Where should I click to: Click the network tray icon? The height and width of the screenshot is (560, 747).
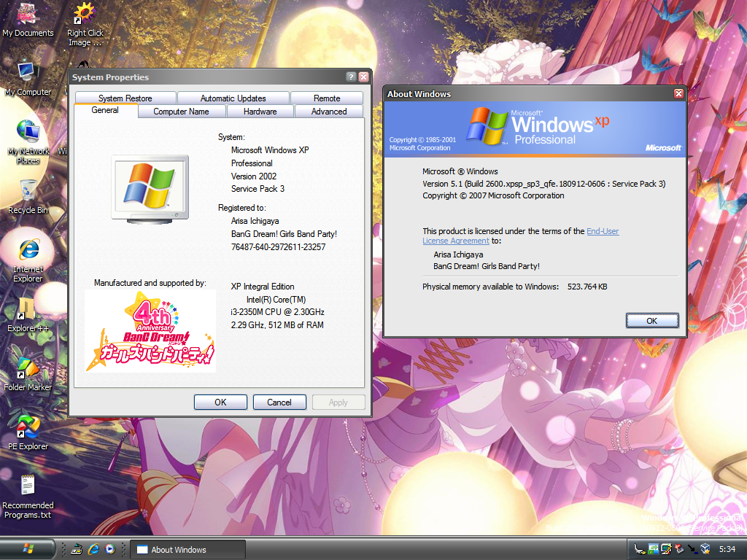(653, 550)
